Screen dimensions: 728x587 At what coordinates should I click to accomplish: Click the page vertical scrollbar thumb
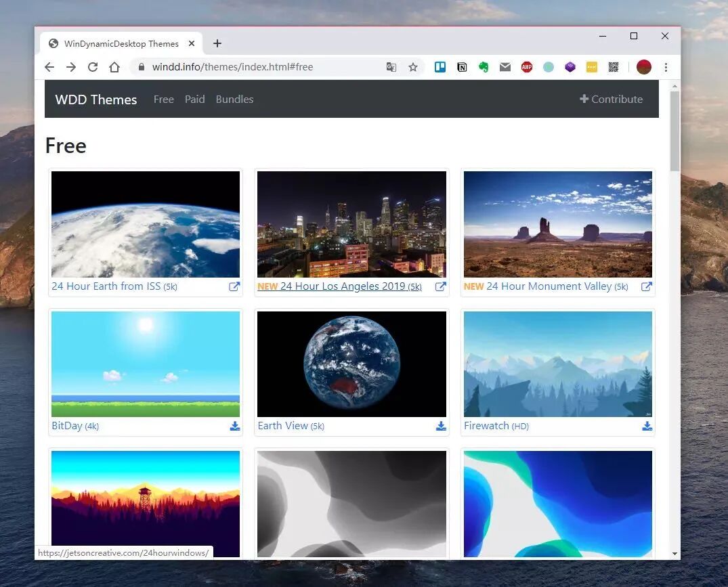[675, 132]
